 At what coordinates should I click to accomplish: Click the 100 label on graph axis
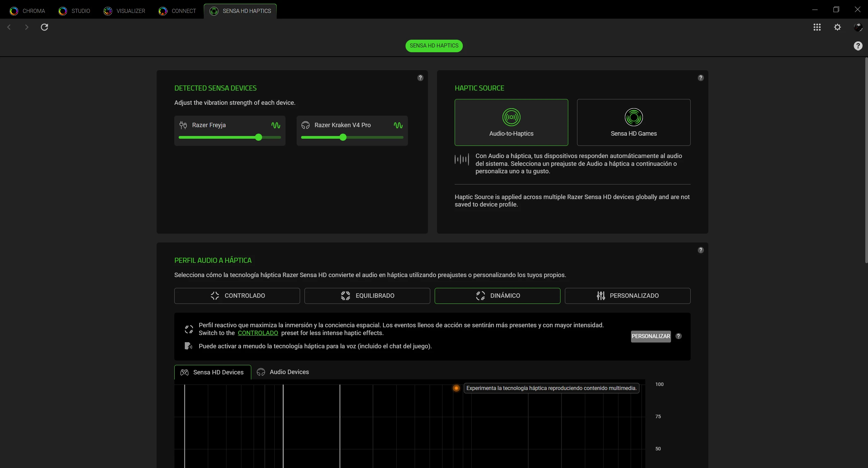click(659, 384)
